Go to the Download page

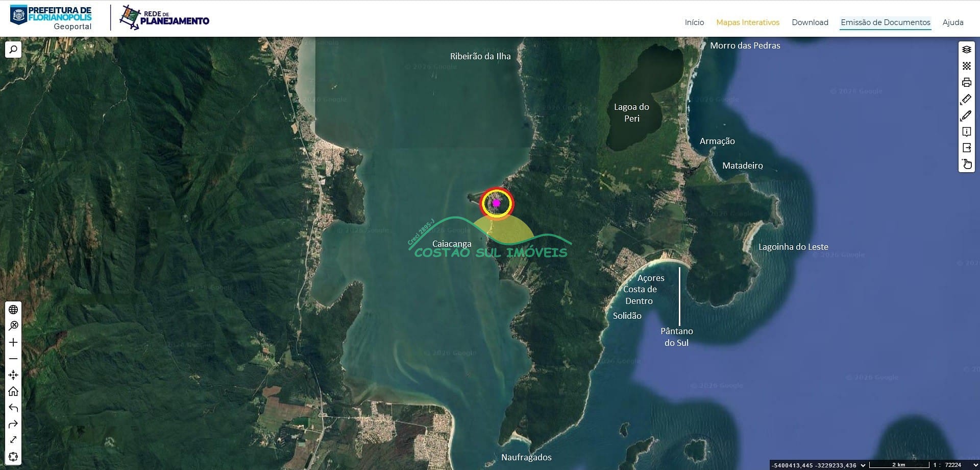[x=810, y=22]
